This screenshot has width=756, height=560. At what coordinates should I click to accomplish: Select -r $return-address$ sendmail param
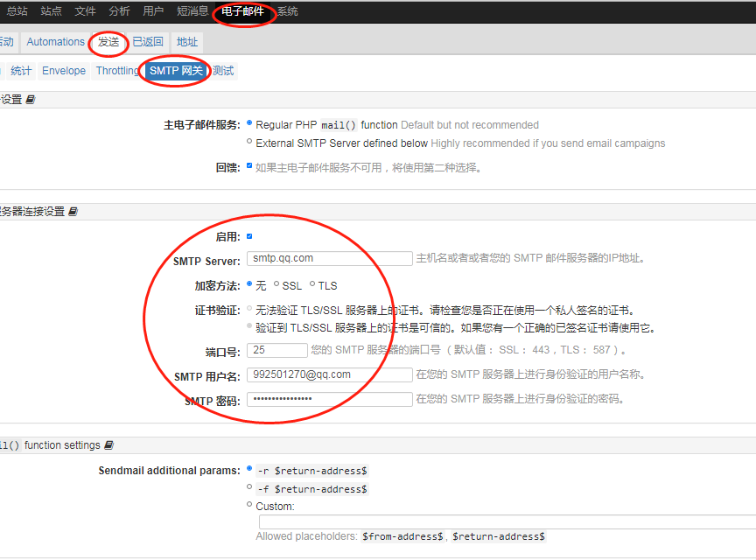tap(249, 468)
